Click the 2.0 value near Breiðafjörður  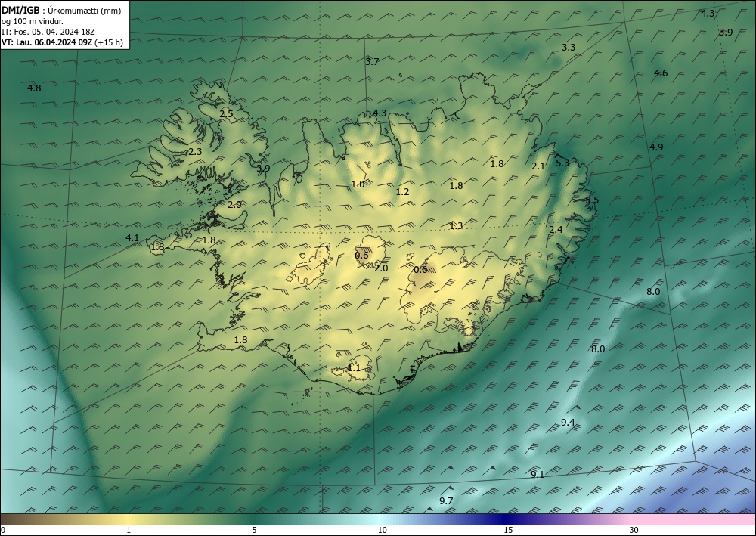pyautogui.click(x=234, y=205)
